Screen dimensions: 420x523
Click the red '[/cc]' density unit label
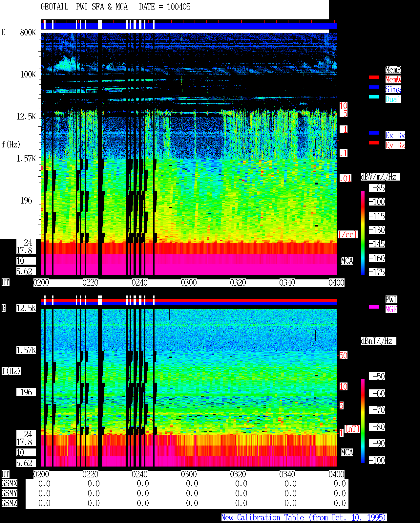[347, 234]
